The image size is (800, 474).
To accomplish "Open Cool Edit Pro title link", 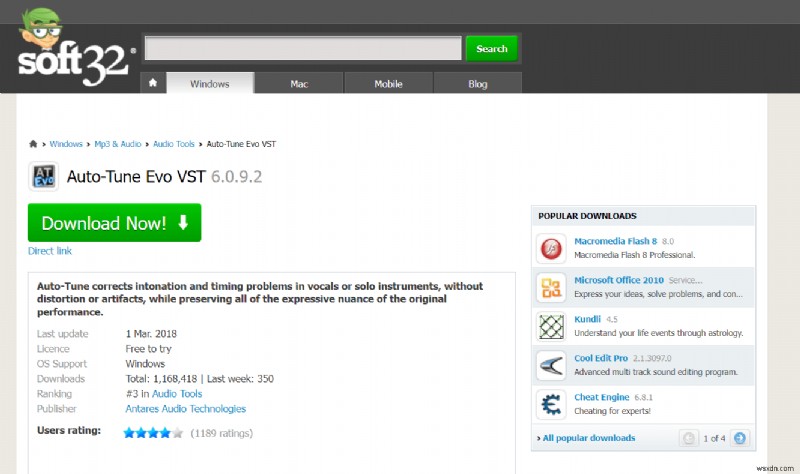I will coord(601,358).
